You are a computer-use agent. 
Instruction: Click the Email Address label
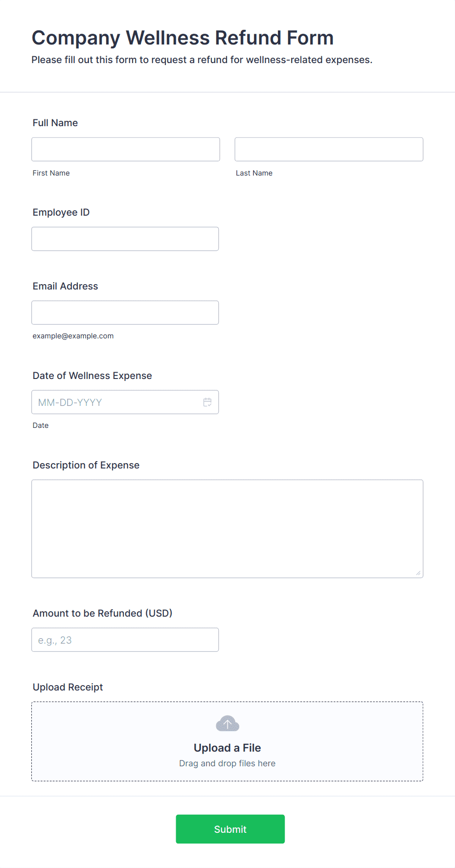(66, 286)
